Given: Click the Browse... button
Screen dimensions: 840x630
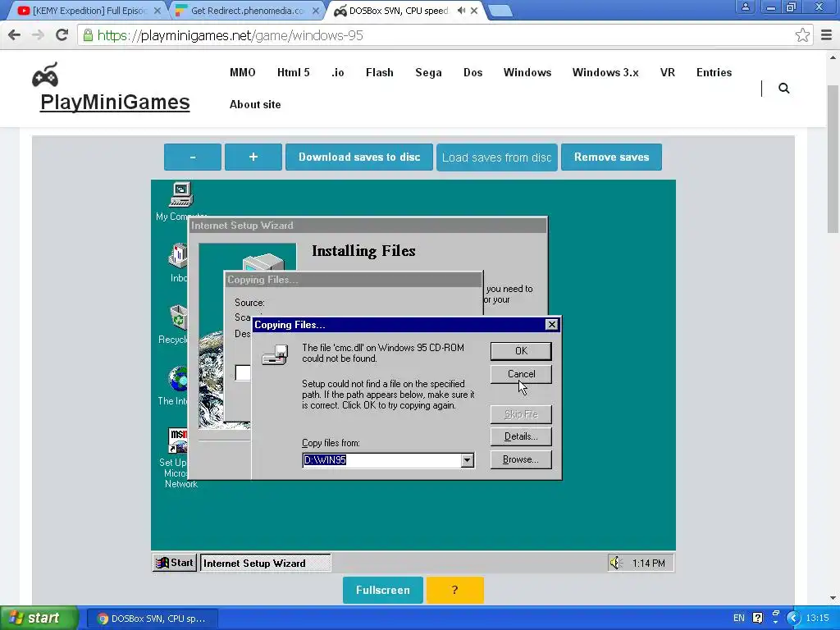Looking at the screenshot, I should (521, 459).
